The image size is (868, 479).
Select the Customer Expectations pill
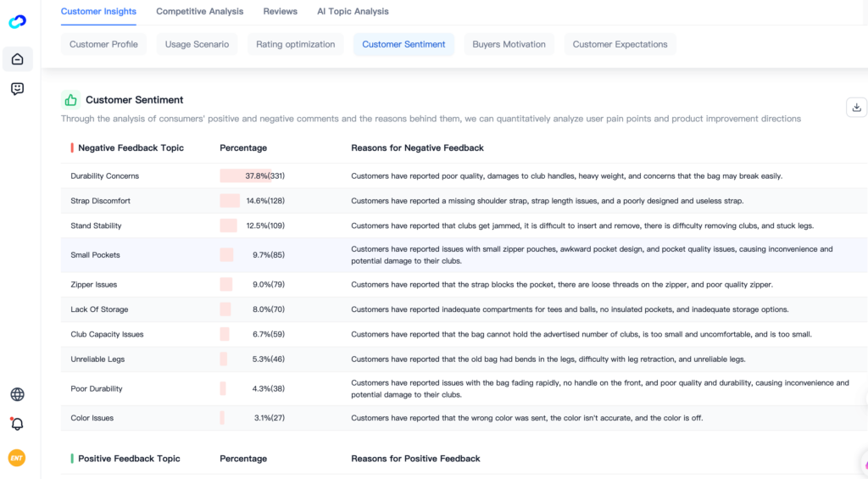coord(620,44)
